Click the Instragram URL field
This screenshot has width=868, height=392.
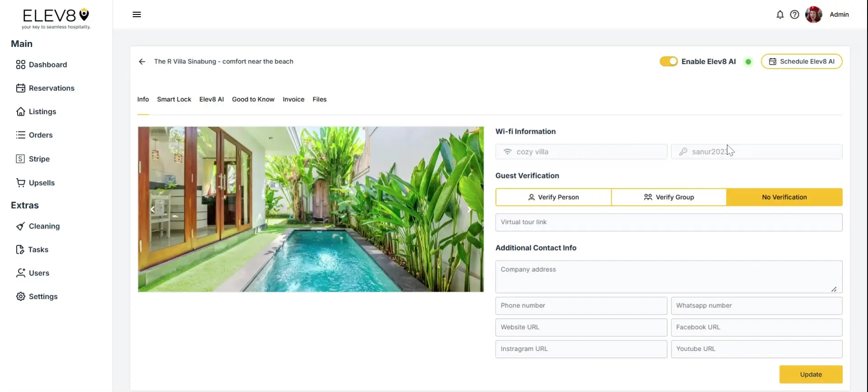581,349
